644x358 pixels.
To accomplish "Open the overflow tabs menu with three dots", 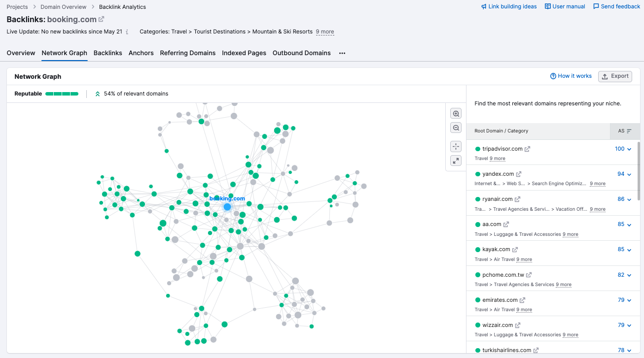I will 341,53.
